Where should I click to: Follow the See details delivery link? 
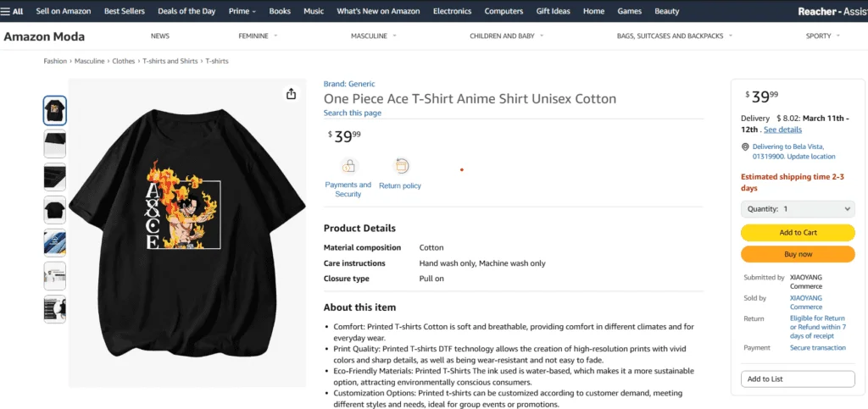point(782,130)
